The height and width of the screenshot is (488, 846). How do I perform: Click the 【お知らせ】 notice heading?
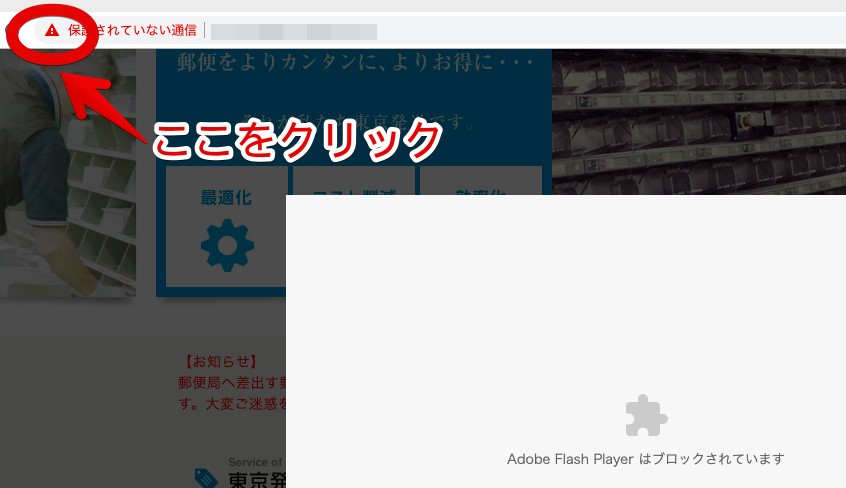(x=220, y=362)
